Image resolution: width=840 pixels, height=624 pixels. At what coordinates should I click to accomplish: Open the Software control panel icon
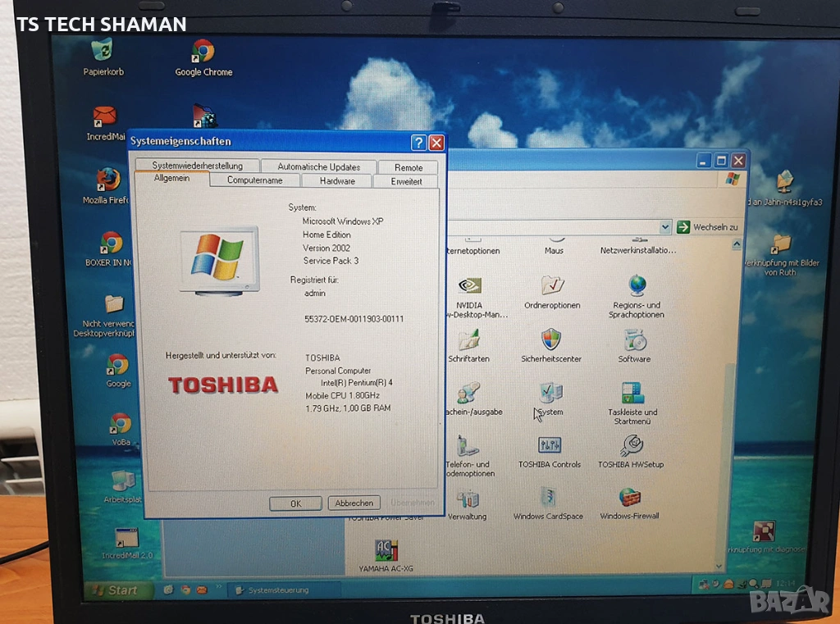click(x=634, y=339)
